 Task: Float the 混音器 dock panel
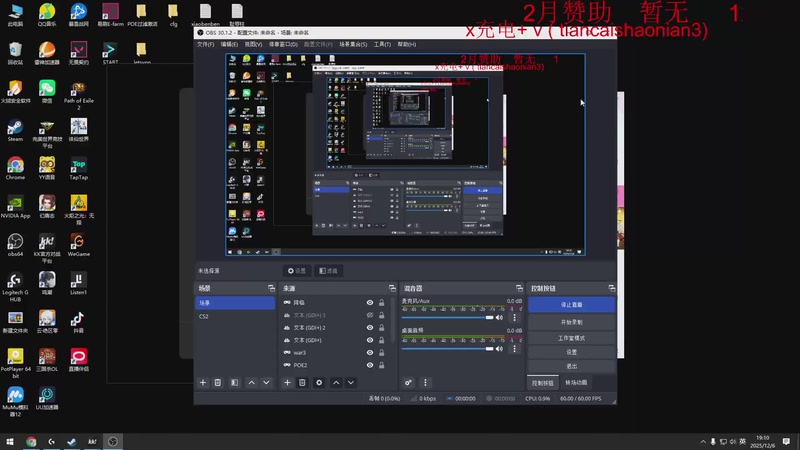[x=519, y=288]
